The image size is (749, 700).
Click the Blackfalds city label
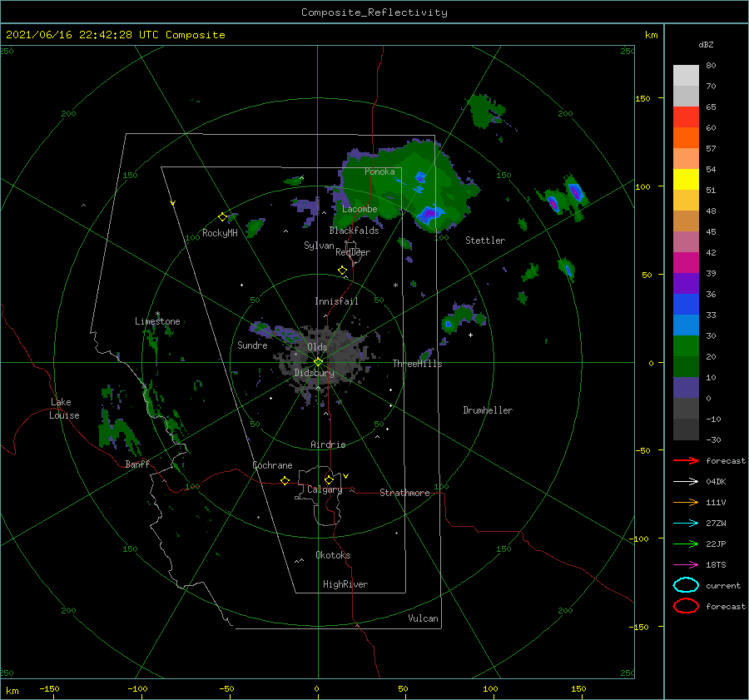click(x=354, y=231)
